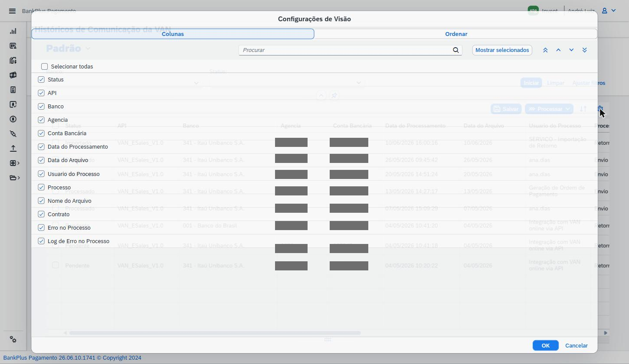
Task: Click the Mostrar selecionados button
Action: click(x=502, y=50)
